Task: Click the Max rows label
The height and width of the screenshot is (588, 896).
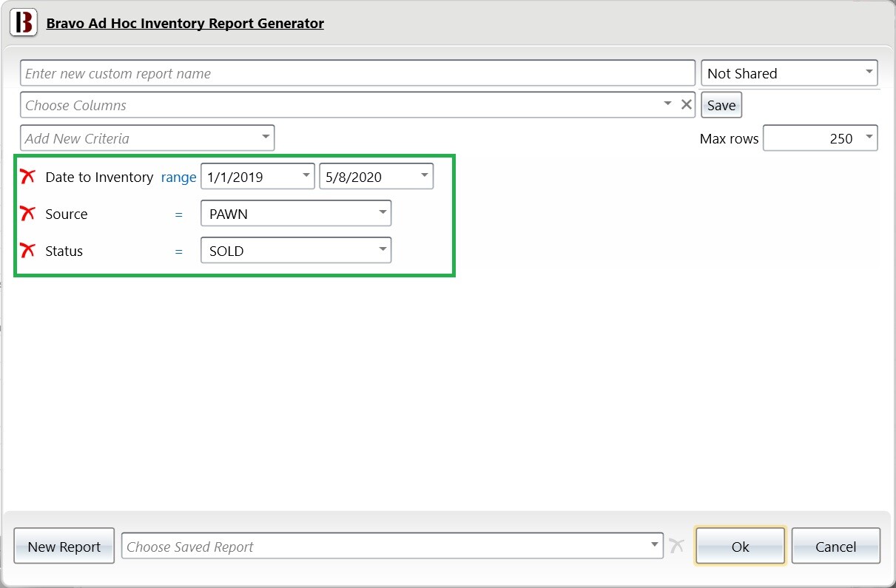Action: 729,138
